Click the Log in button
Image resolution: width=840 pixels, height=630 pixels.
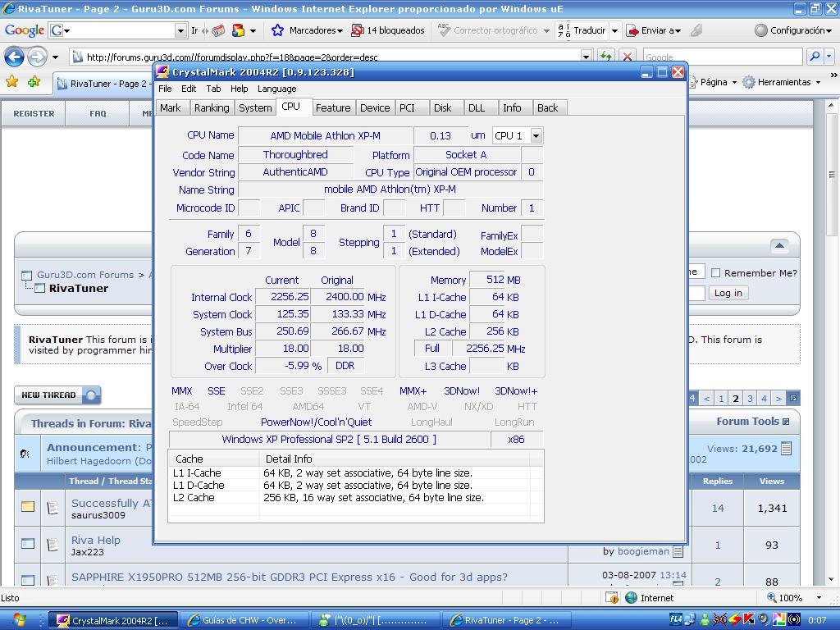point(728,293)
